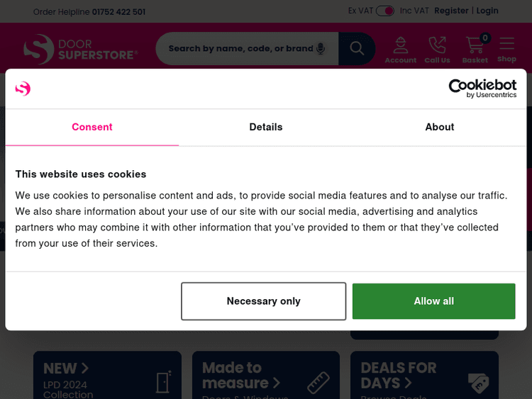Image resolution: width=532 pixels, height=399 pixels.
Task: Click the microphone voice search icon
Action: point(321,48)
